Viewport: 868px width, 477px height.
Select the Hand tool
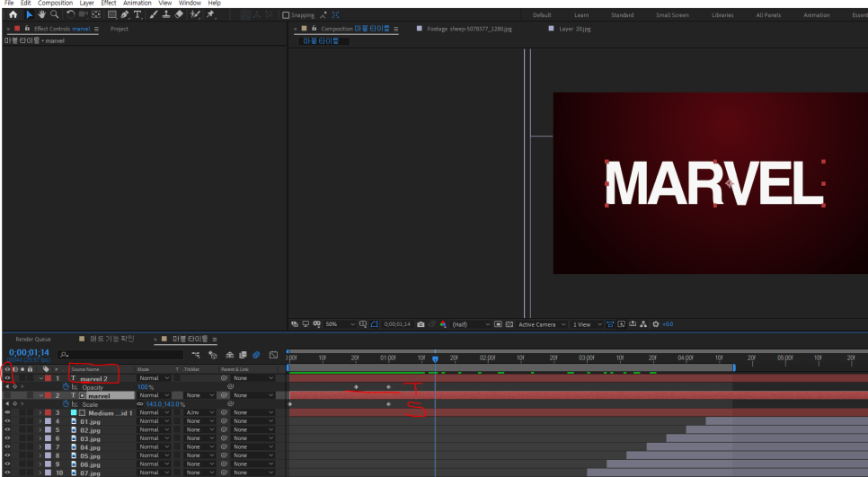click(42, 14)
